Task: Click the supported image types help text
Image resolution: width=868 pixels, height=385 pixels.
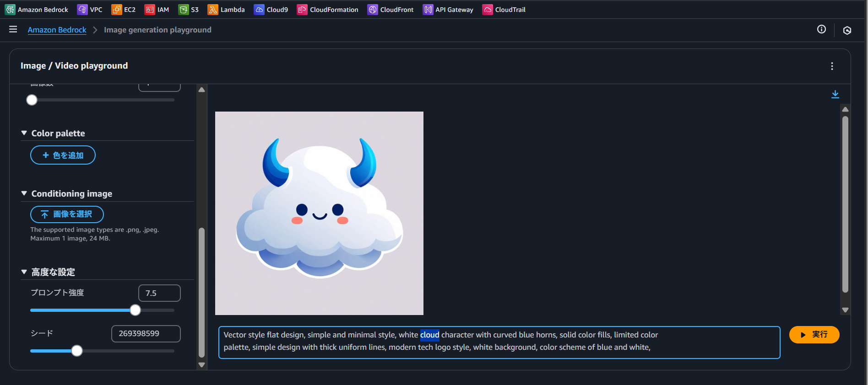Action: 95,234
